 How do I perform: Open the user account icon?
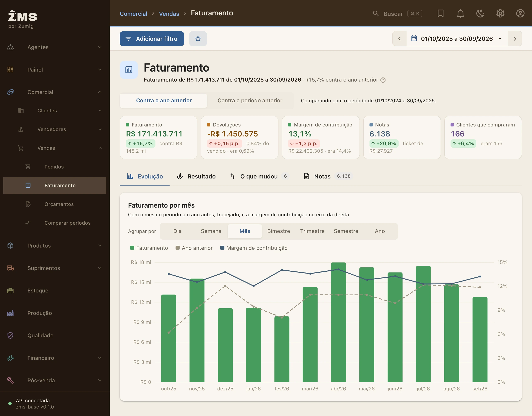(x=520, y=13)
